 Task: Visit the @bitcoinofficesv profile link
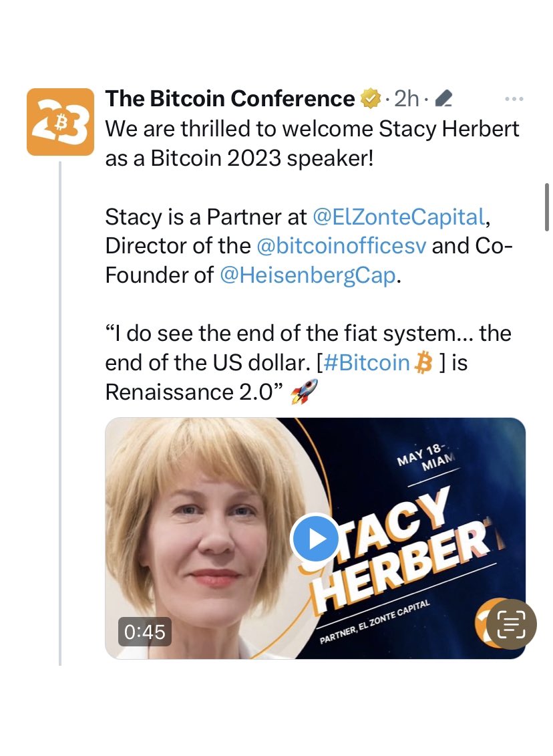341,245
